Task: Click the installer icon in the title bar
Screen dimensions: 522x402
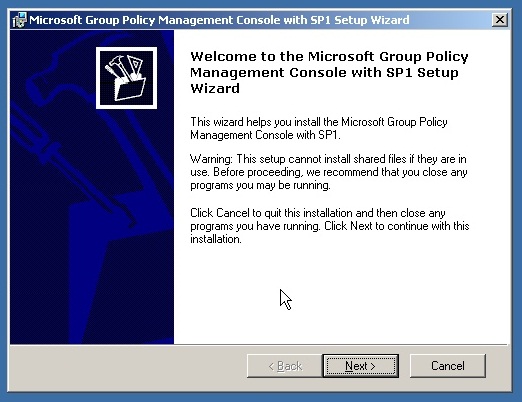Action: pos(19,20)
